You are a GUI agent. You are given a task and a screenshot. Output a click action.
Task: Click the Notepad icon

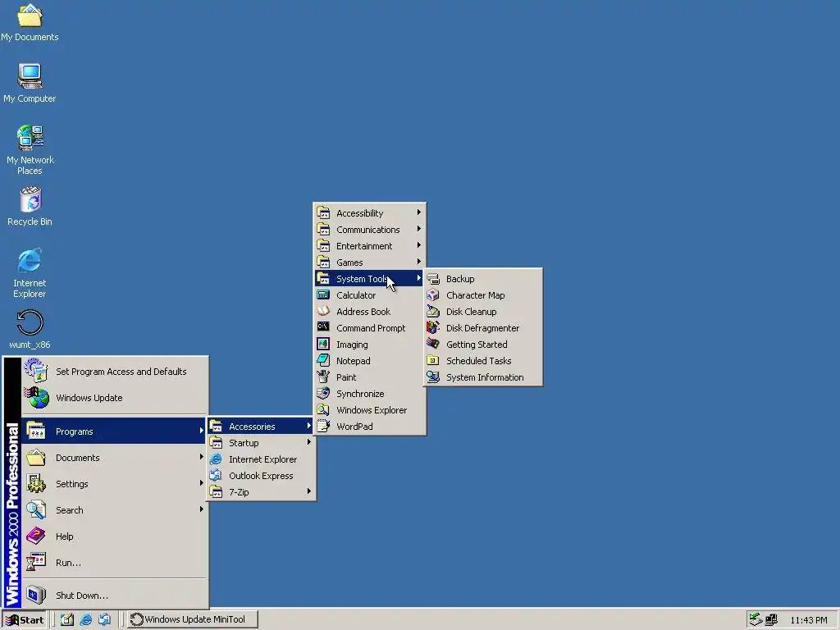323,361
